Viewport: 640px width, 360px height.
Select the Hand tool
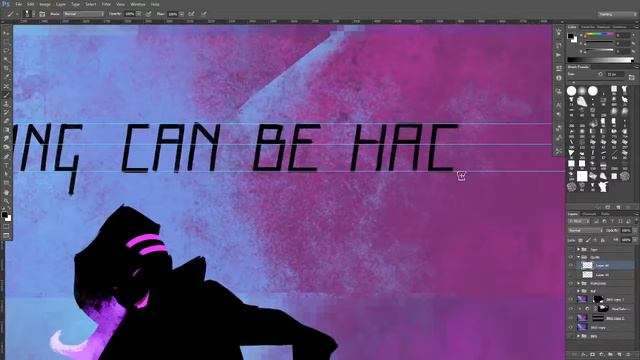pos(6,192)
